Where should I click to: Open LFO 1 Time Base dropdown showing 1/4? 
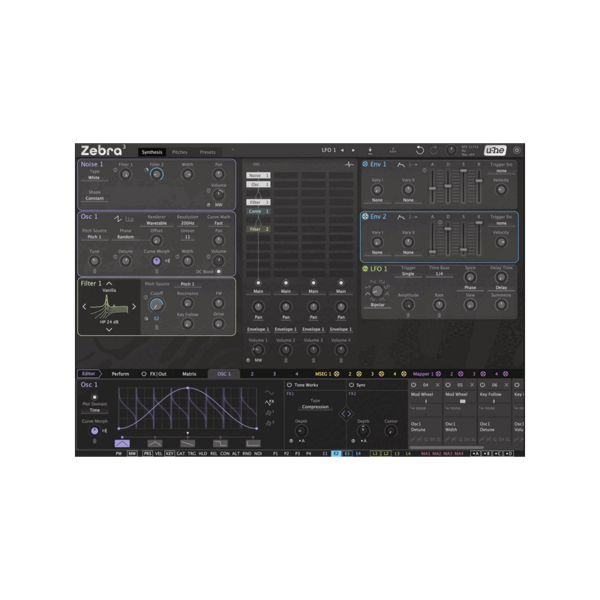click(439, 274)
